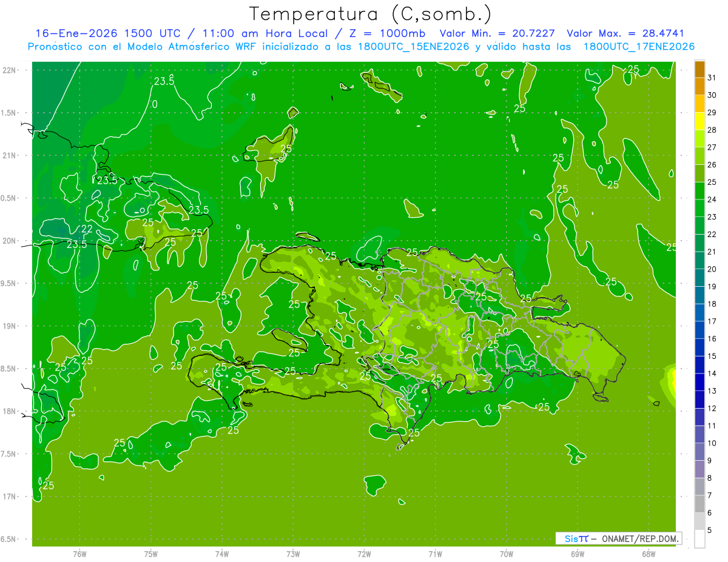728x562 pixels.
Task: Click the legend scale value '20'
Action: click(712, 269)
